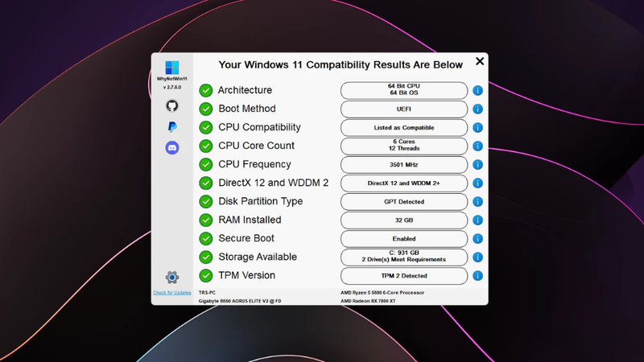
Task: Click the 'Listed as Compatible' result box
Action: [x=404, y=128]
